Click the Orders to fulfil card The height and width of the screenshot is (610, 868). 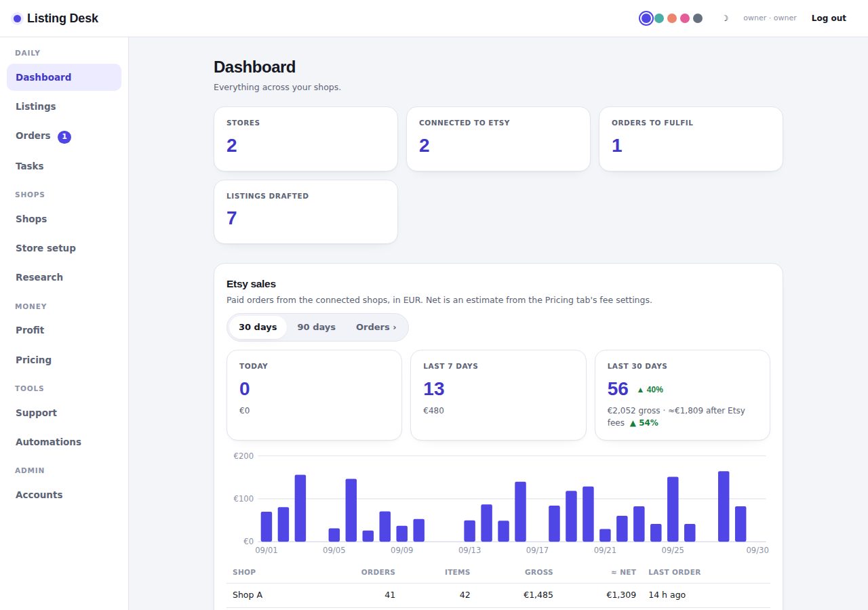[x=691, y=139]
